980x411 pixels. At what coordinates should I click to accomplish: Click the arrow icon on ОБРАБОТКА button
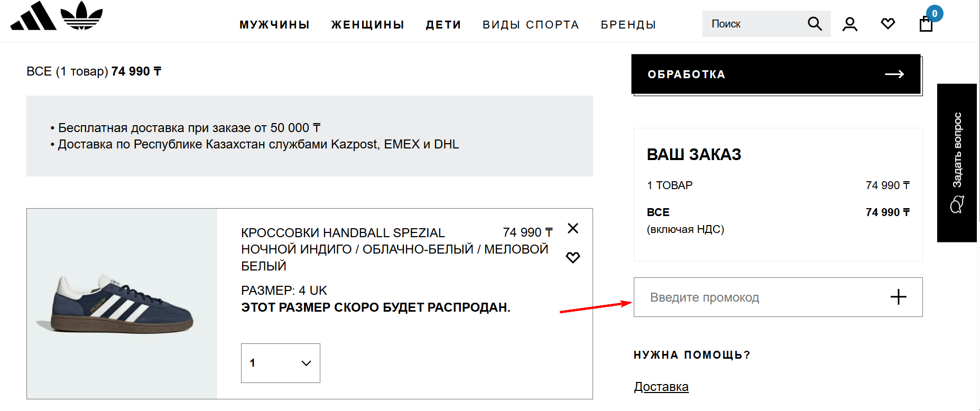[x=895, y=74]
